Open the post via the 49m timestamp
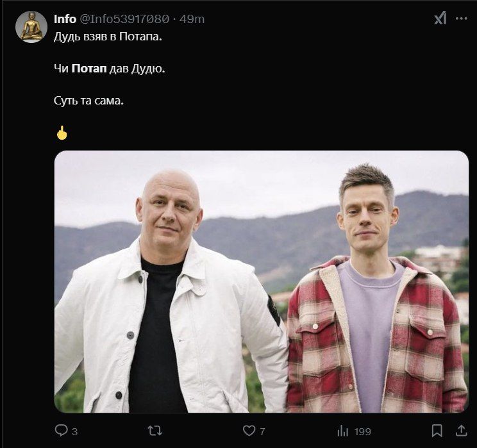The width and height of the screenshot is (477, 448). pos(192,19)
